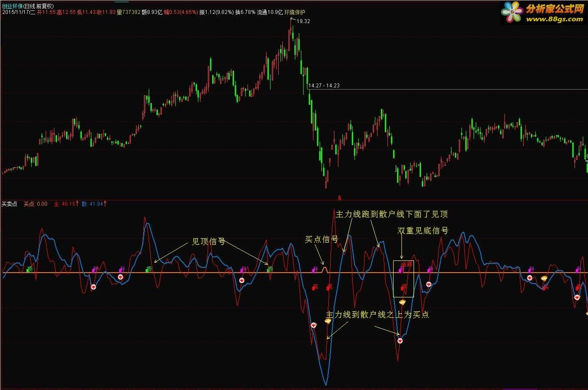Click the close price 收11.93
Image resolution: width=588 pixels, height=390 pixels.
coord(106,12)
